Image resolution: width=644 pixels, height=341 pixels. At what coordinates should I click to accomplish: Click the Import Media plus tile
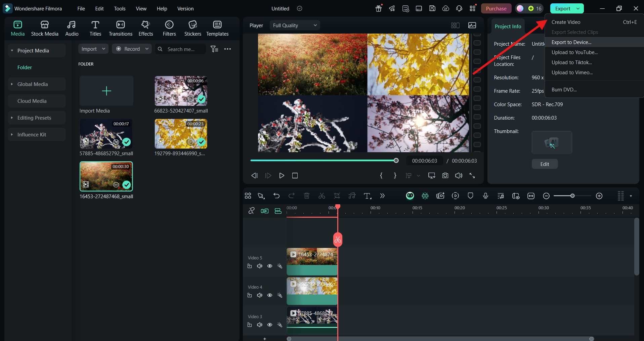pyautogui.click(x=106, y=91)
